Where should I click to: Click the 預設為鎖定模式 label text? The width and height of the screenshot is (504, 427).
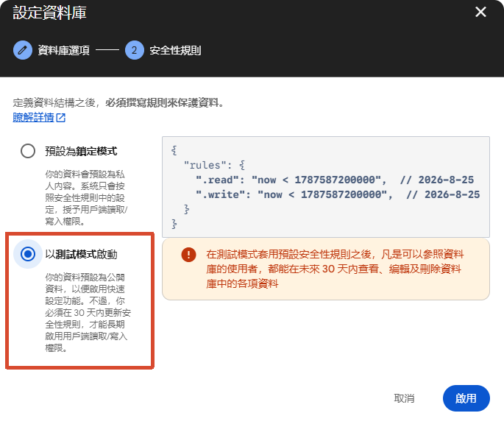point(81,151)
